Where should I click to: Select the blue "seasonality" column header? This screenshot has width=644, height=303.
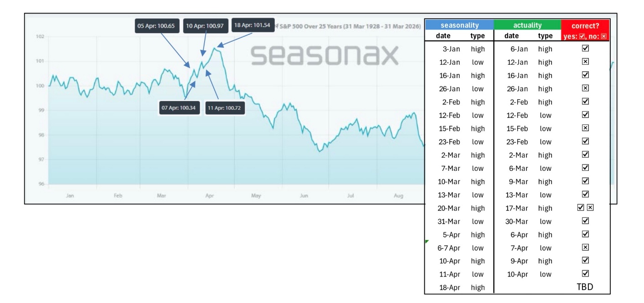pyautogui.click(x=459, y=26)
